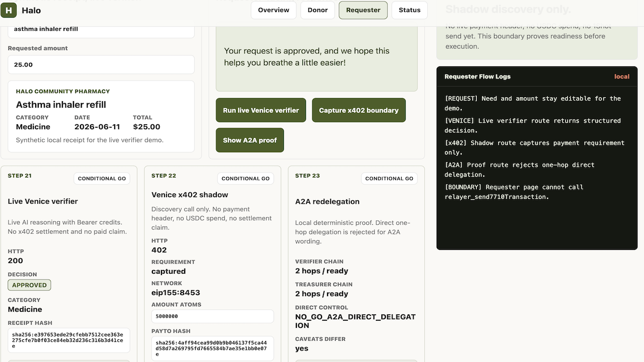Click the request approved message text

tap(307, 57)
